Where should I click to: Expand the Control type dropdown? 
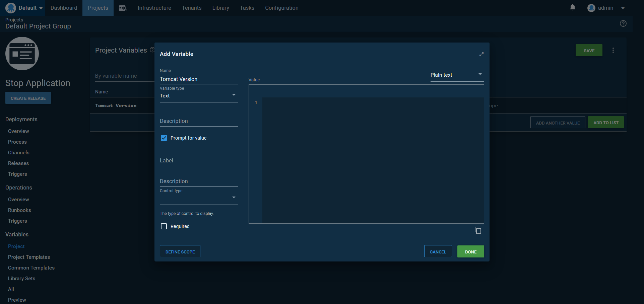(198, 198)
